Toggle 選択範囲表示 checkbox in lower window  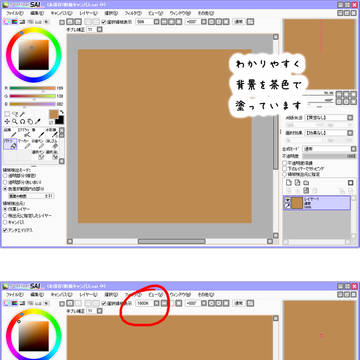(x=103, y=304)
